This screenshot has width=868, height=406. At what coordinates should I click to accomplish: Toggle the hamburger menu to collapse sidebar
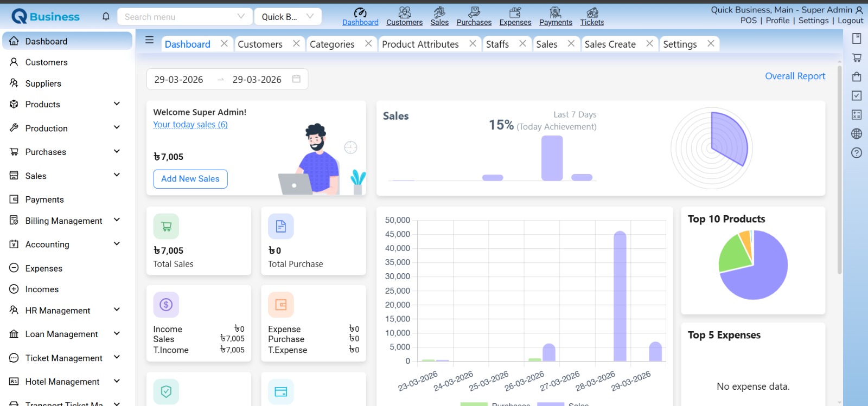coord(150,40)
